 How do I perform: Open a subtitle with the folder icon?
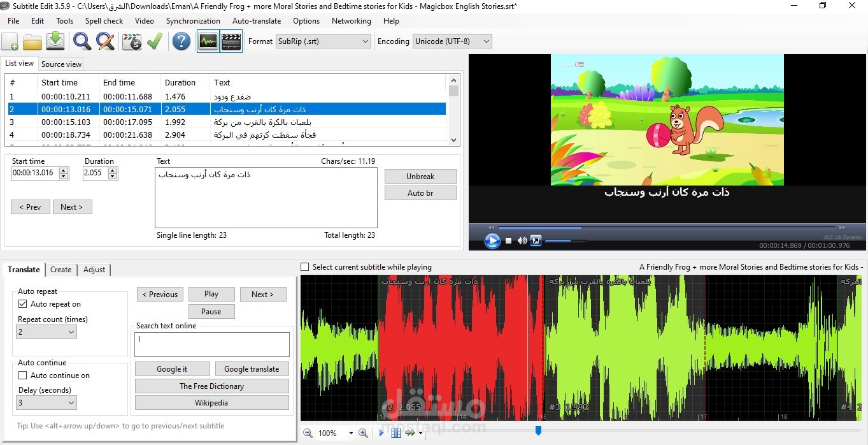[32, 41]
